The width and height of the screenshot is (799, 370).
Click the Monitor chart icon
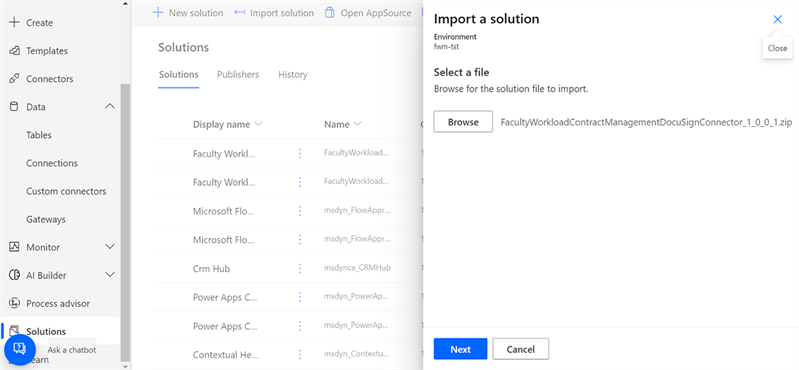15,247
